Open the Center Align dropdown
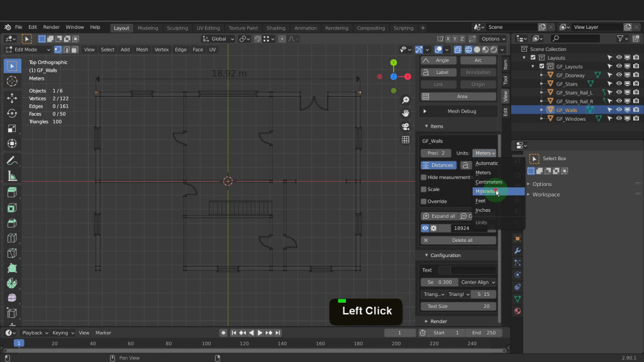The height and width of the screenshot is (362, 644). click(477, 282)
